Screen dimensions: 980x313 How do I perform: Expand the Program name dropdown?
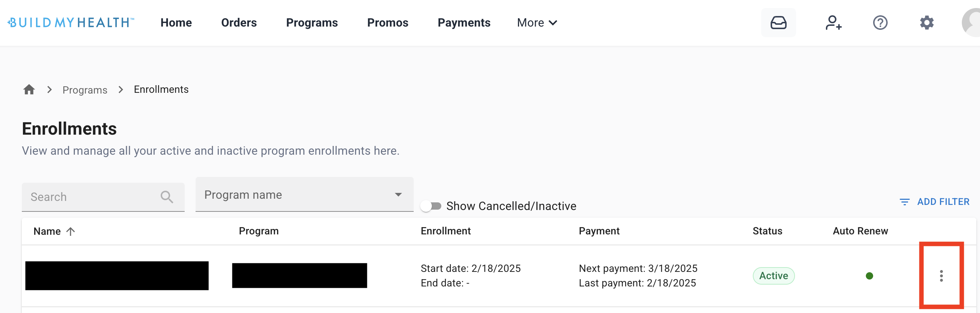tap(304, 194)
